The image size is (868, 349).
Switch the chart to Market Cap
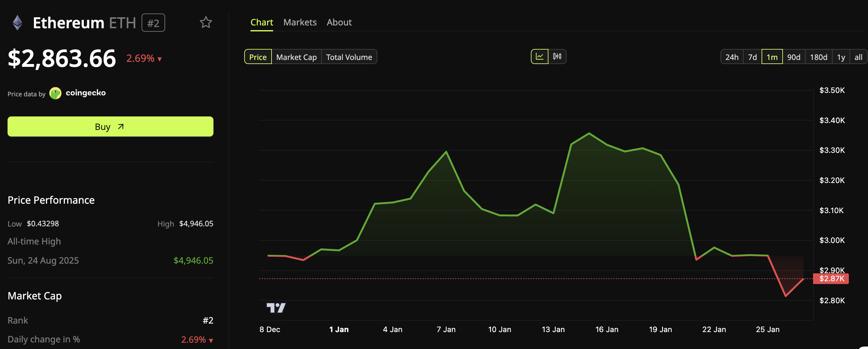(x=296, y=56)
